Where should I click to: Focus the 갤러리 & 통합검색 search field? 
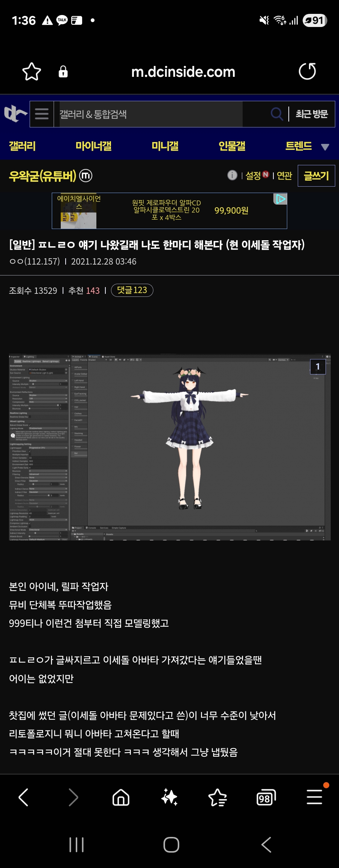pos(151,114)
